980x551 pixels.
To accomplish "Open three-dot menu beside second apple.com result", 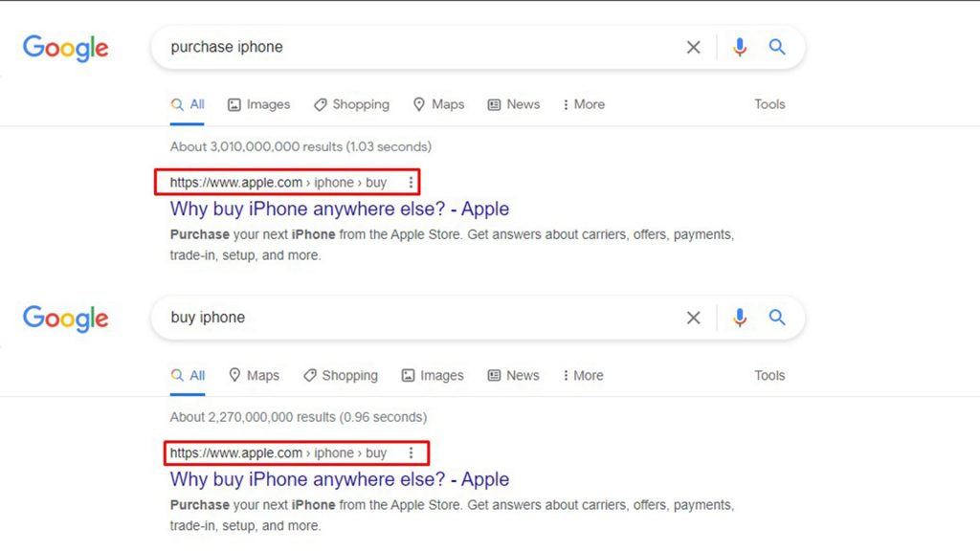I will [x=411, y=452].
